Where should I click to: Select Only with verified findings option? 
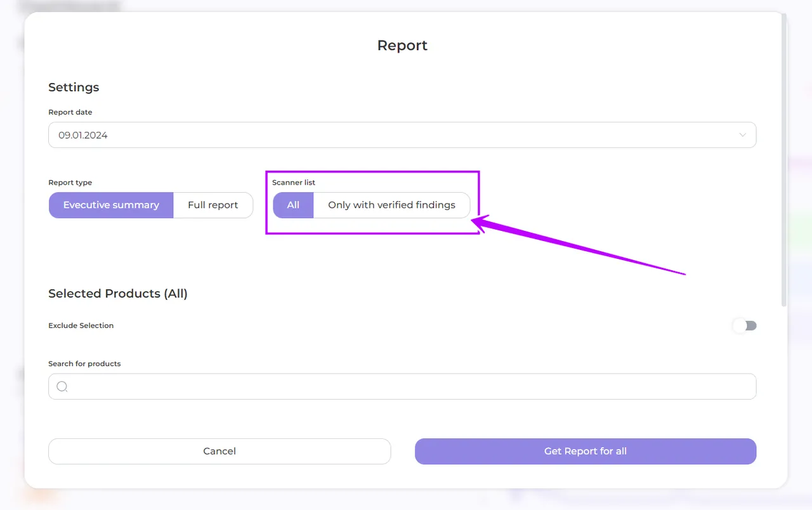click(x=391, y=205)
